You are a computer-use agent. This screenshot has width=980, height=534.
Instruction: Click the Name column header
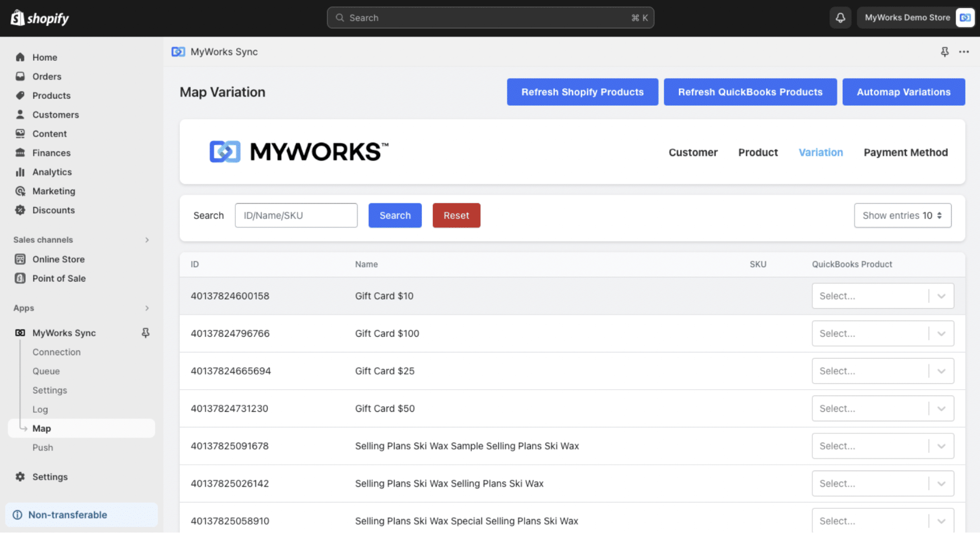[366, 264]
